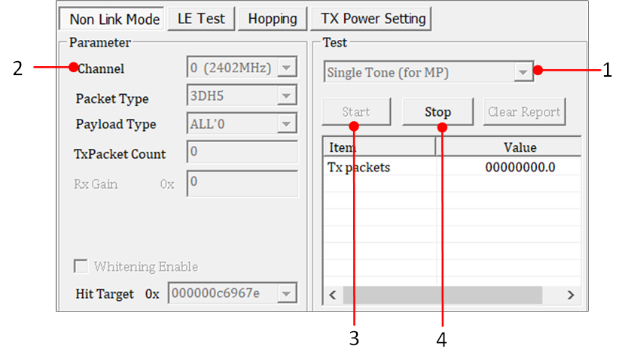Expand the Payload Type dropdown

pos(287,123)
